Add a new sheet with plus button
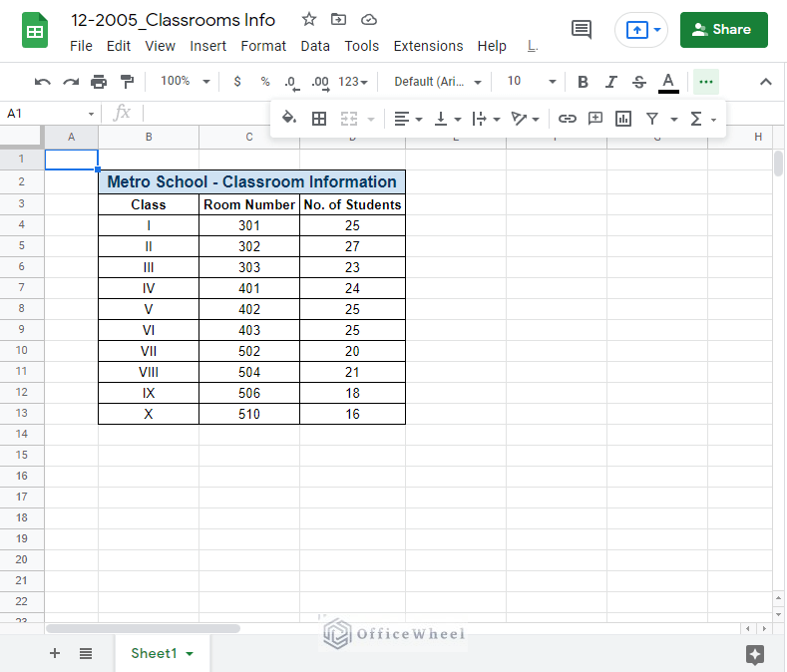 pyautogui.click(x=55, y=653)
